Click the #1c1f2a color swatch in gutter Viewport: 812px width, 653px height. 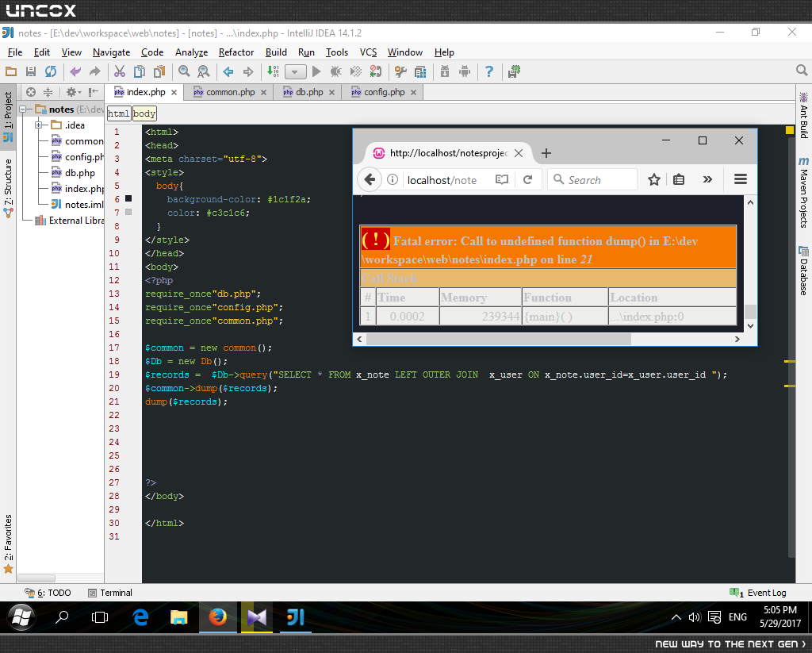coord(128,198)
